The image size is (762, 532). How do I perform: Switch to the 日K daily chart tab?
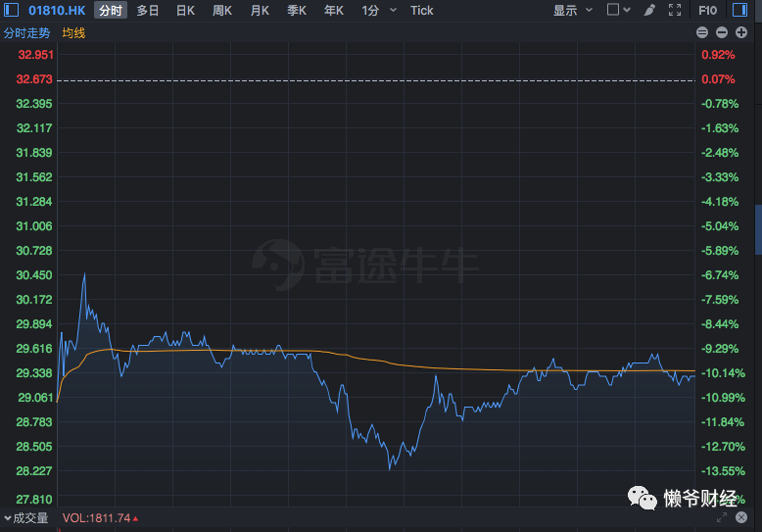[185, 10]
